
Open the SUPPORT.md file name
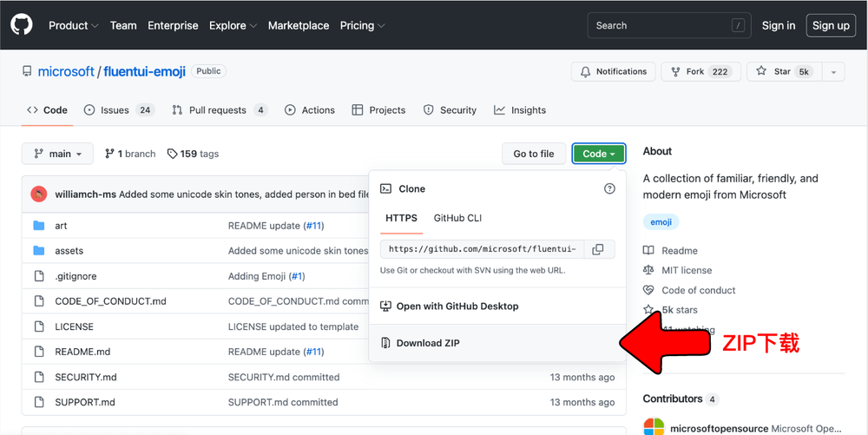tap(85, 402)
